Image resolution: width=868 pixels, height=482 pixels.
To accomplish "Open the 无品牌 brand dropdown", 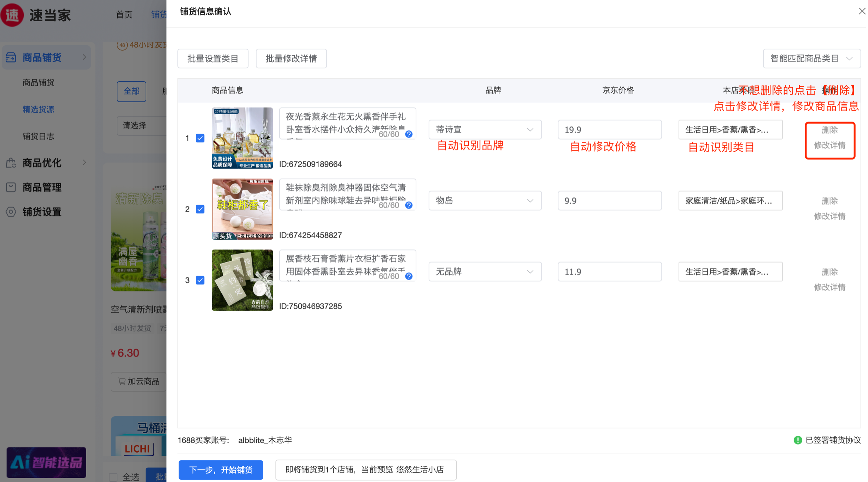I will tap(485, 272).
